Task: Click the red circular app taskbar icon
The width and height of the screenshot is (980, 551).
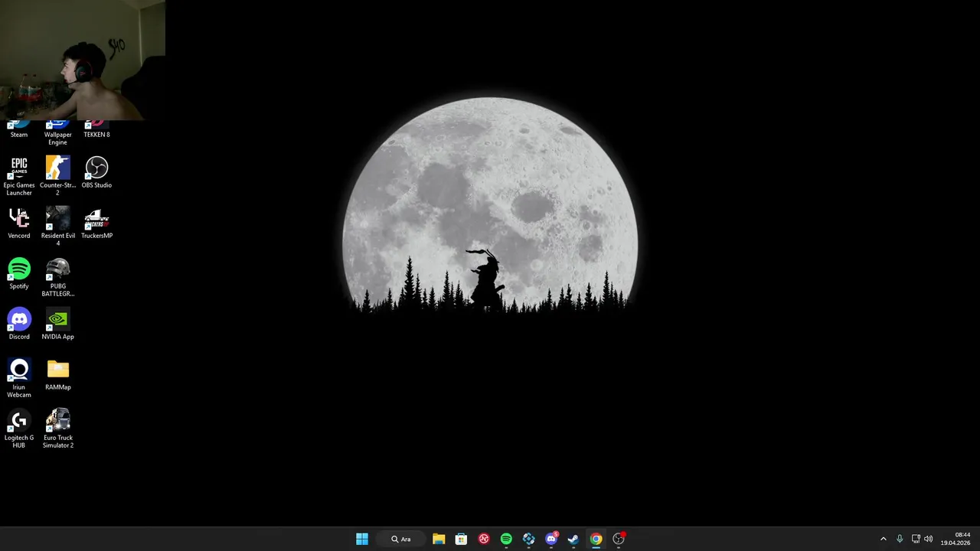Action: point(484,539)
